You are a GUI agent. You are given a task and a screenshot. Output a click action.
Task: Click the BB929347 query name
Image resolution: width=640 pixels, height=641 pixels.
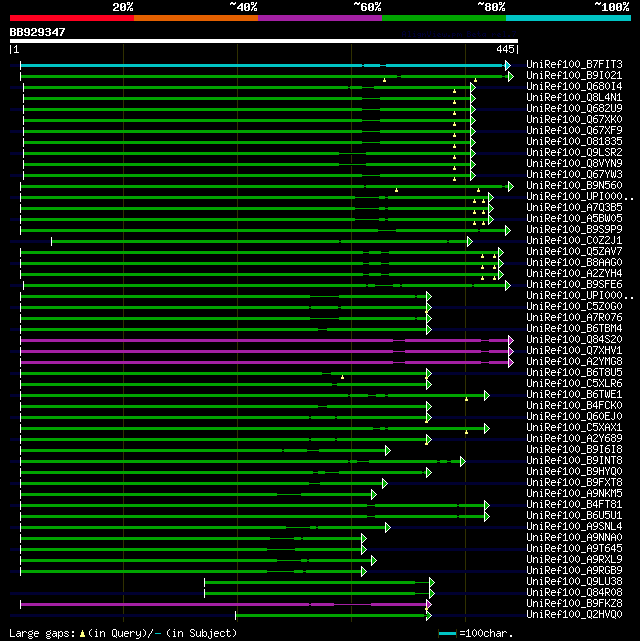(x=37, y=32)
